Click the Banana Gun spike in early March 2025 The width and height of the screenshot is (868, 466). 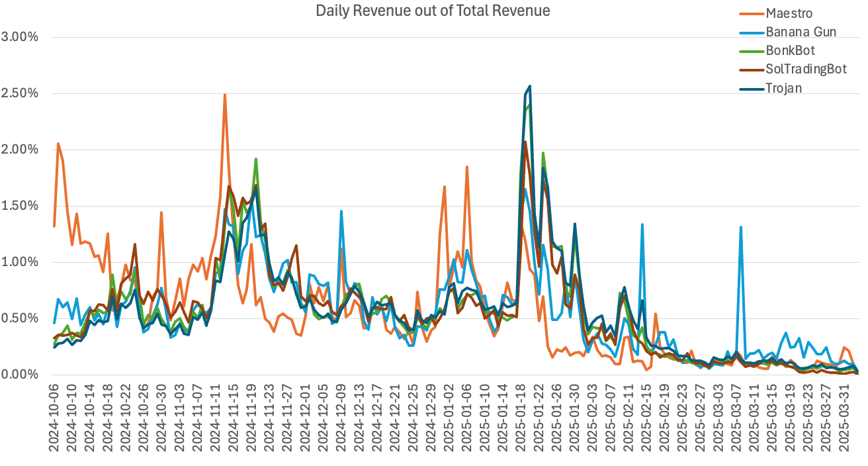coord(740,227)
